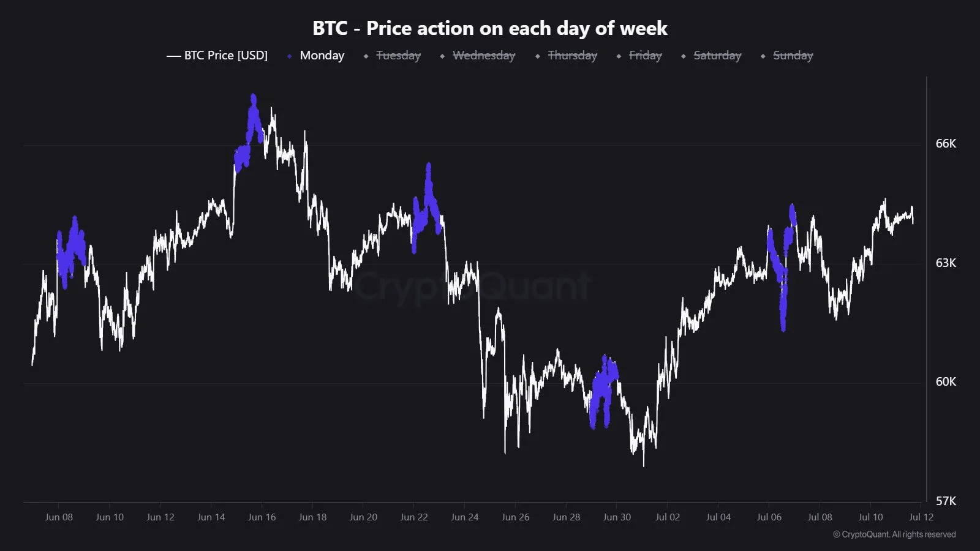Click the white BTC Price line marker

pos(173,56)
